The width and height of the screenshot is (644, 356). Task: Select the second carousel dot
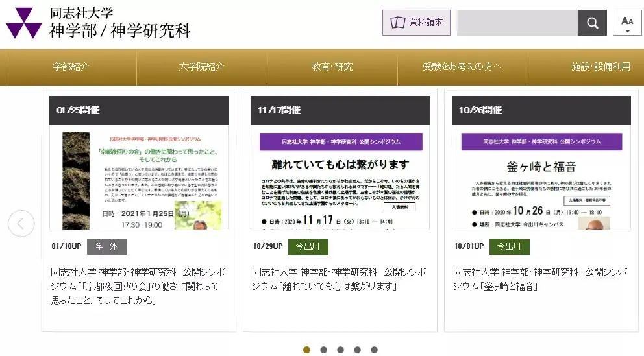tap(324, 350)
